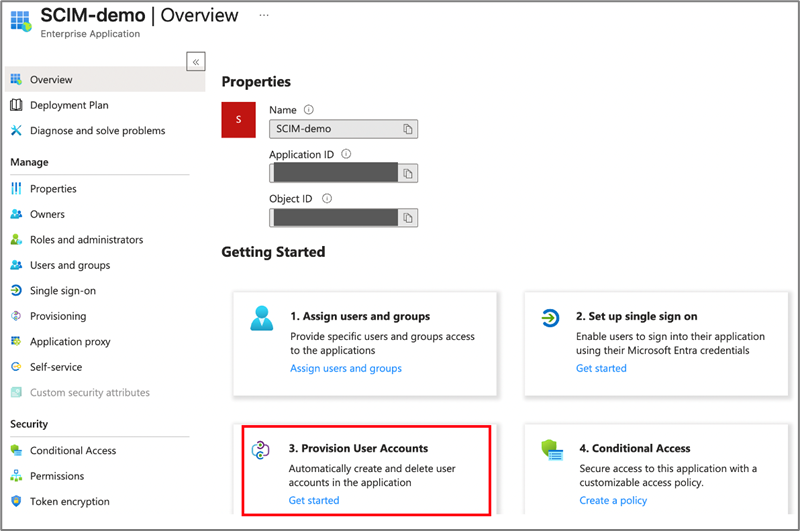Image resolution: width=800 pixels, height=531 pixels.
Task: Click the Provision User Accounts icon
Action: pyautogui.click(x=261, y=450)
